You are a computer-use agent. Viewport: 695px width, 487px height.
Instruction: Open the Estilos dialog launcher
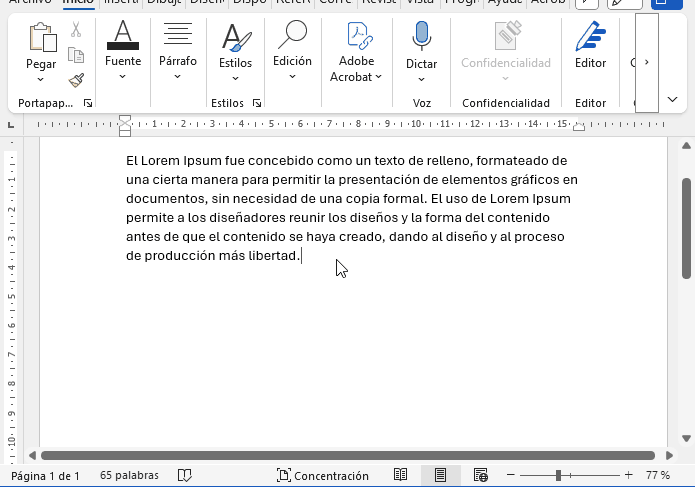257,103
